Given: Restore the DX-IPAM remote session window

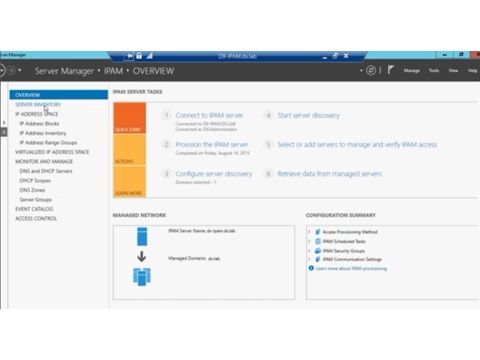Looking at the screenshot, I should (x=335, y=56).
